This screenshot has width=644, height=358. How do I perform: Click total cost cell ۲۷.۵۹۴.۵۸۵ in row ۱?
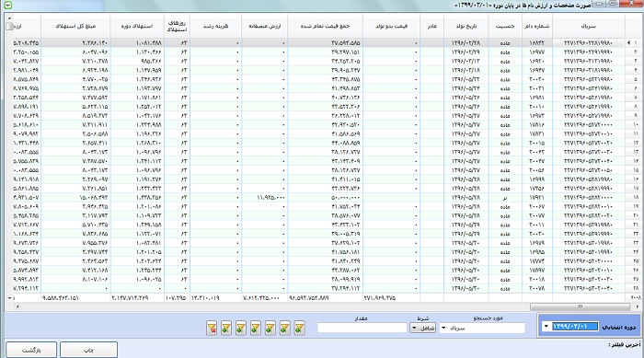326,42
